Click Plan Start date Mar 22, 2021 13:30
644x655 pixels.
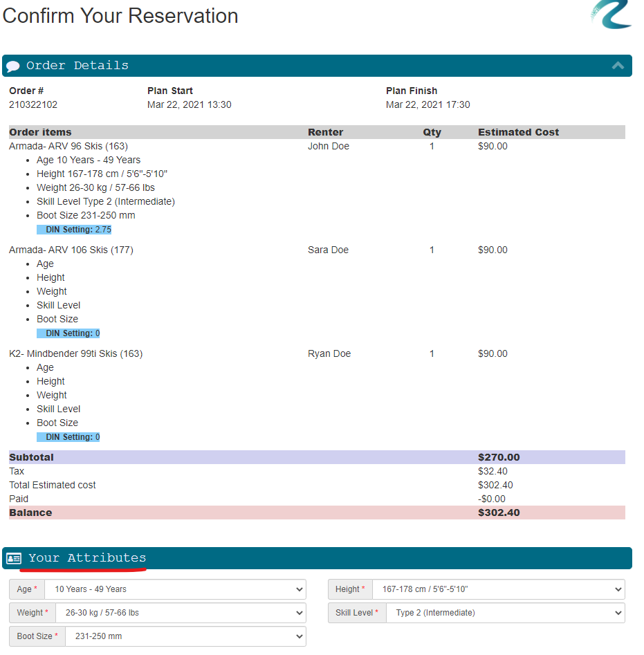point(190,104)
